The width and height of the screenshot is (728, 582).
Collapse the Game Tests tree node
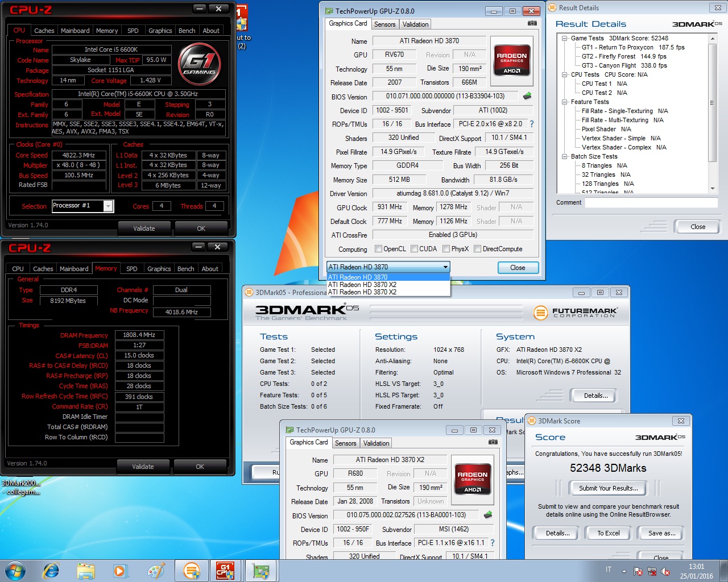tap(565, 38)
